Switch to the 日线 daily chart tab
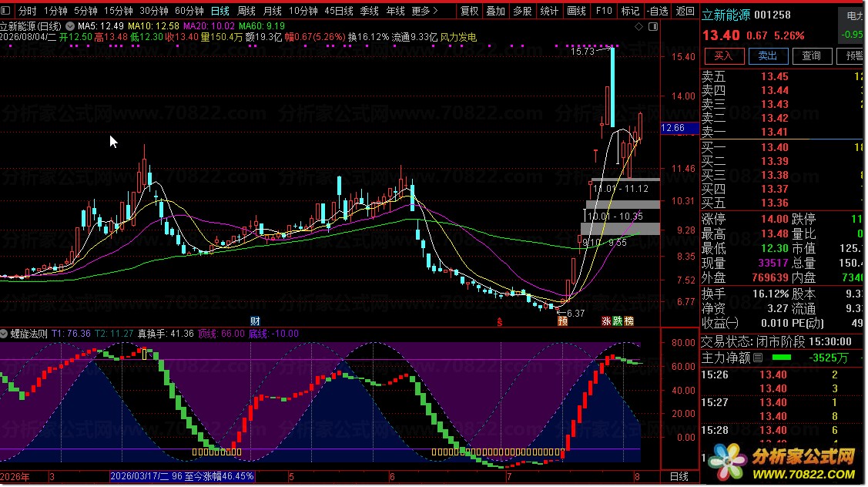The height and width of the screenshot is (487, 868). (x=220, y=11)
